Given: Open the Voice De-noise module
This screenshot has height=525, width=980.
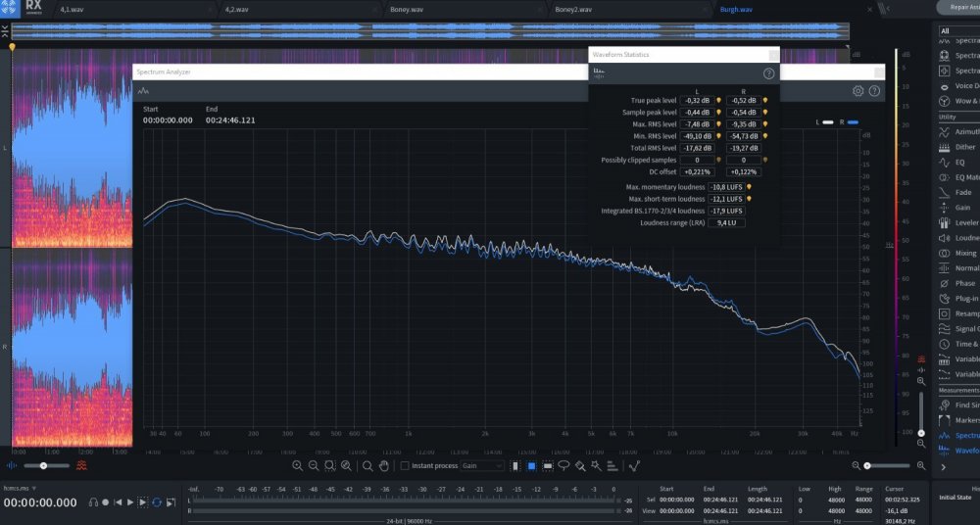Looking at the screenshot, I should (x=958, y=86).
